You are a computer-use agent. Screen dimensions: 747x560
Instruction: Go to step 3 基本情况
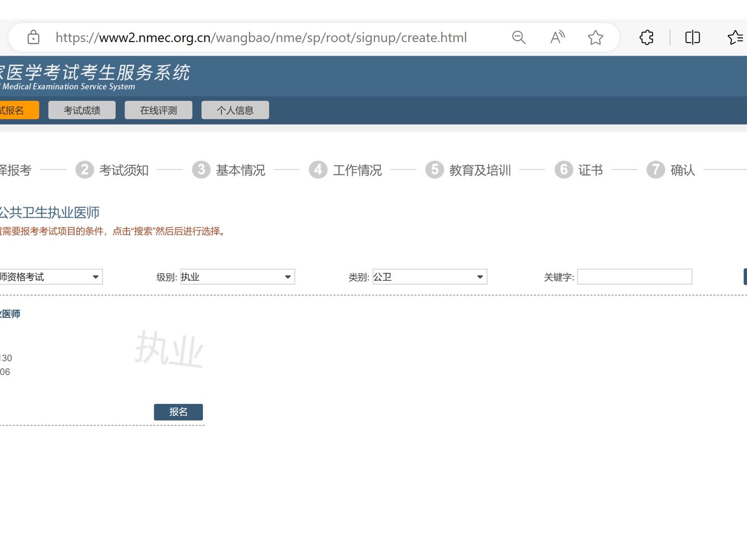tap(229, 170)
